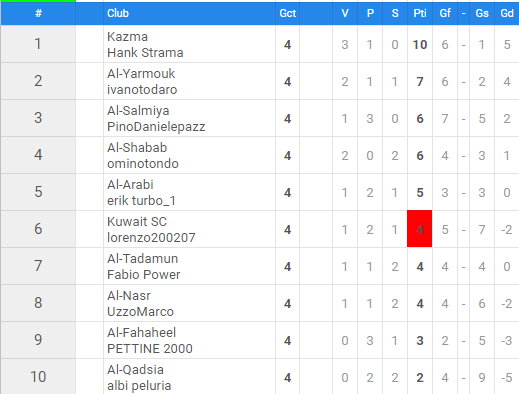Open PETTINE 2000 manager profile
The width and height of the screenshot is (519, 394).
pyautogui.click(x=150, y=349)
